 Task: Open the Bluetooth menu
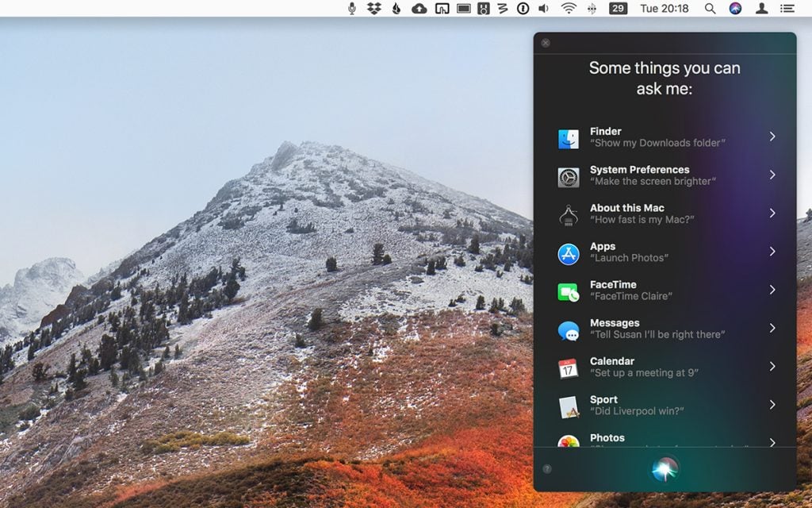tap(592, 8)
